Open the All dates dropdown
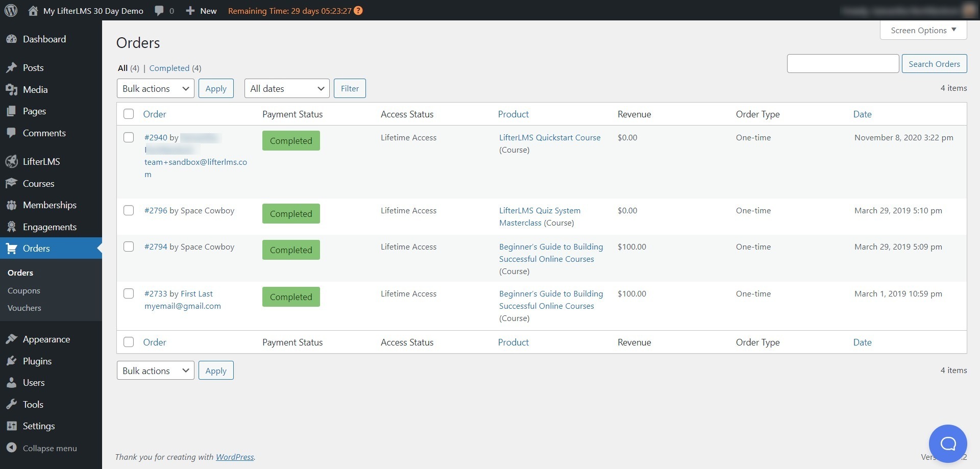The image size is (980, 469). (287, 88)
